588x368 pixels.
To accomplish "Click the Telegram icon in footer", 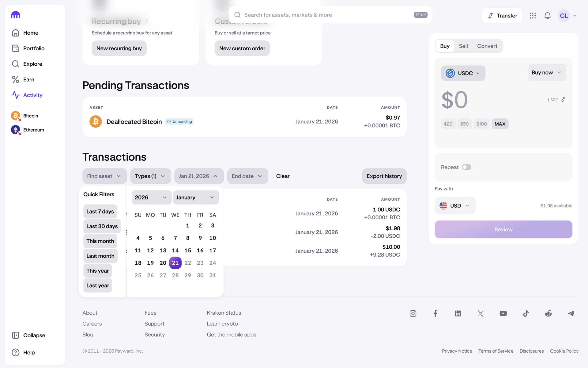I will 571,313.
